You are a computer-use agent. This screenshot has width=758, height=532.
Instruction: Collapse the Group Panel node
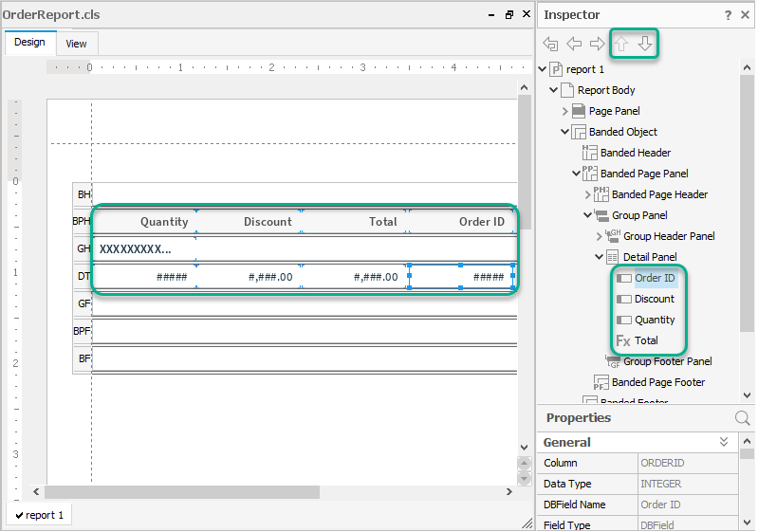[587, 215]
